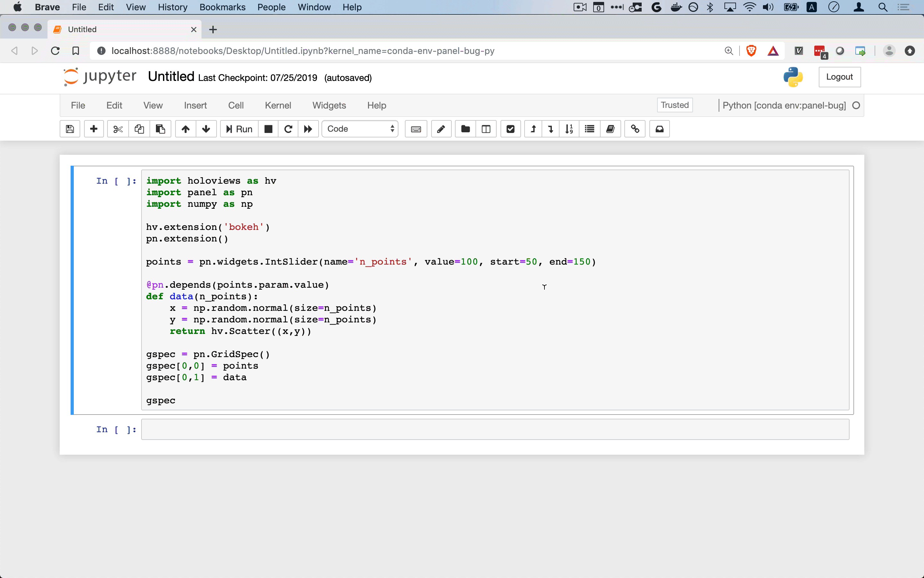Image resolution: width=924 pixels, height=578 pixels.
Task: Restart the kernel icon
Action: (x=288, y=129)
